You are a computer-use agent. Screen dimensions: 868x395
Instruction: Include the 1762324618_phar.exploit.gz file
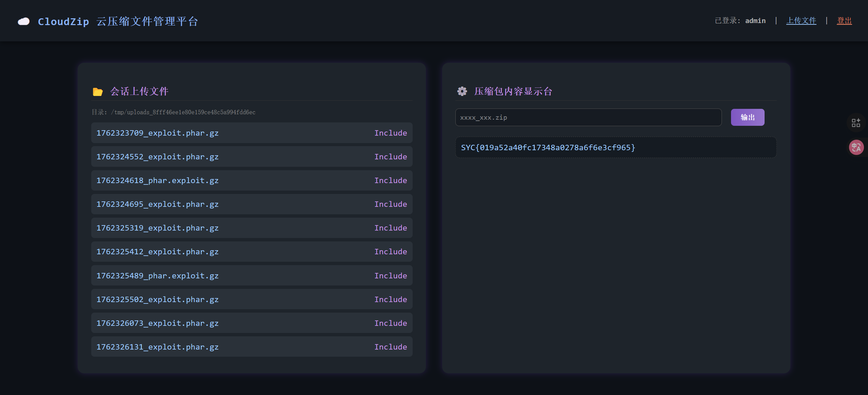tap(390, 180)
